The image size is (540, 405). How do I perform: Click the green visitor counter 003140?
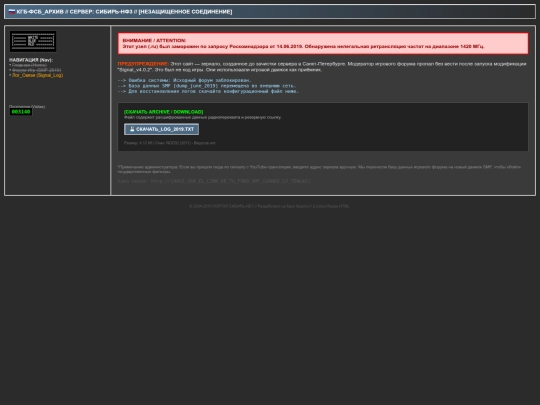[x=21, y=112]
